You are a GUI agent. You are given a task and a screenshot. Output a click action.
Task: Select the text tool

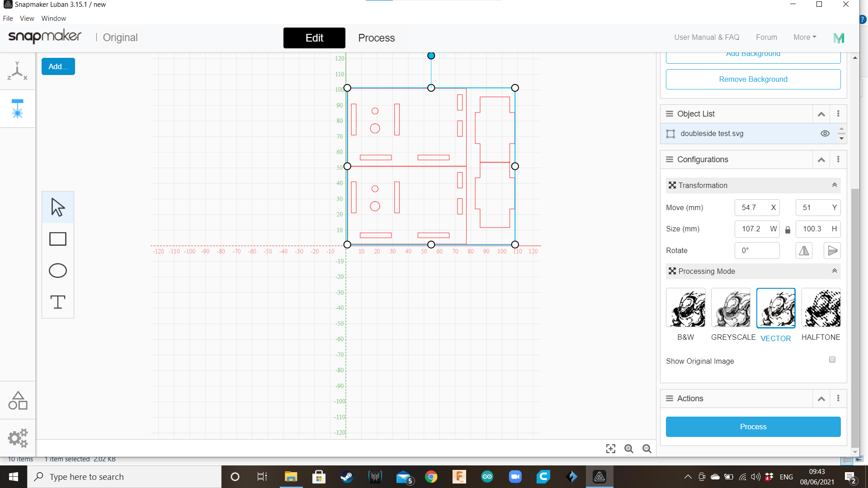pos(57,302)
